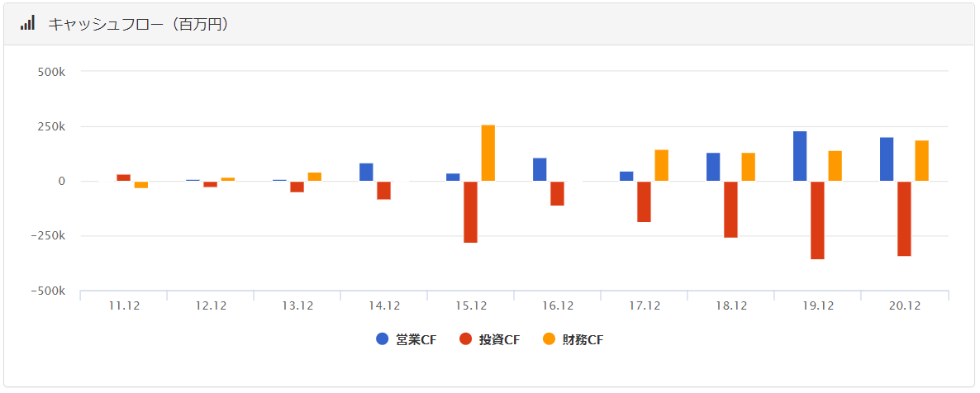Click the orange 財務CF legend dot
Image resolution: width=980 pixels, height=393 pixels.
(548, 339)
